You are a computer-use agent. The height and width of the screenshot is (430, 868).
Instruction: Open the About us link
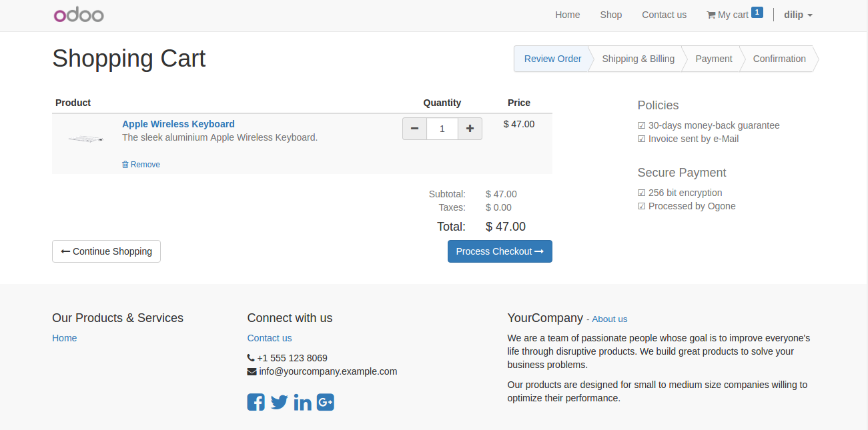point(610,319)
